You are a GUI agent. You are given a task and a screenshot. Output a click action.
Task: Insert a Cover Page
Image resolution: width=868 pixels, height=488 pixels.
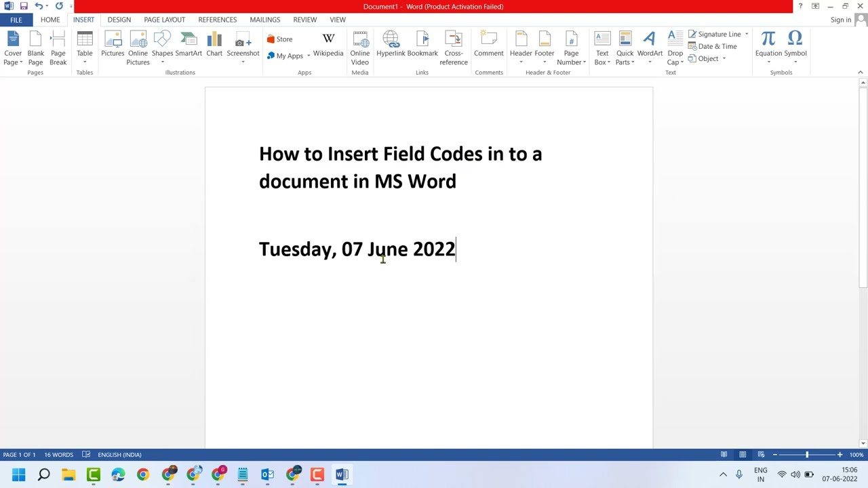coord(13,48)
